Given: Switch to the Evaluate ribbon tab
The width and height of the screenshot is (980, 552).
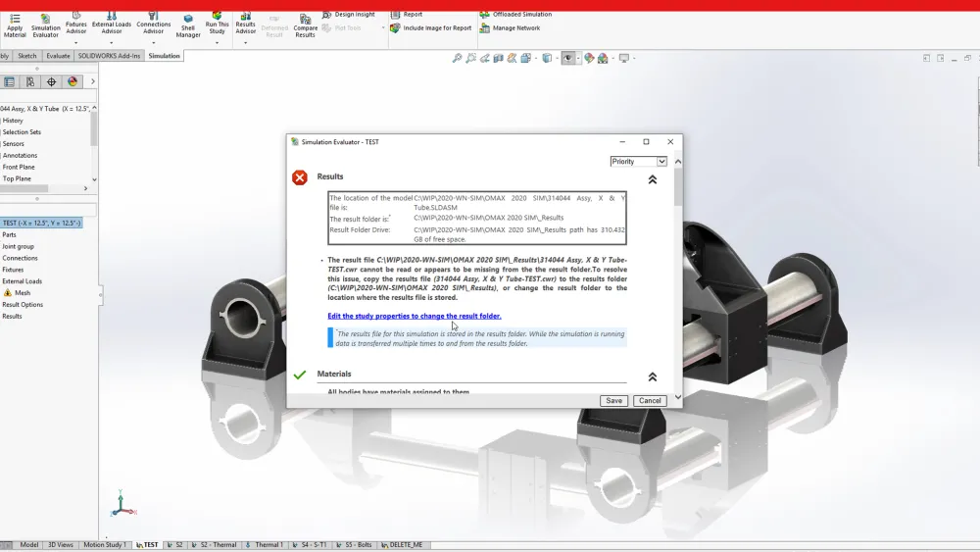Looking at the screenshot, I should tap(58, 56).
